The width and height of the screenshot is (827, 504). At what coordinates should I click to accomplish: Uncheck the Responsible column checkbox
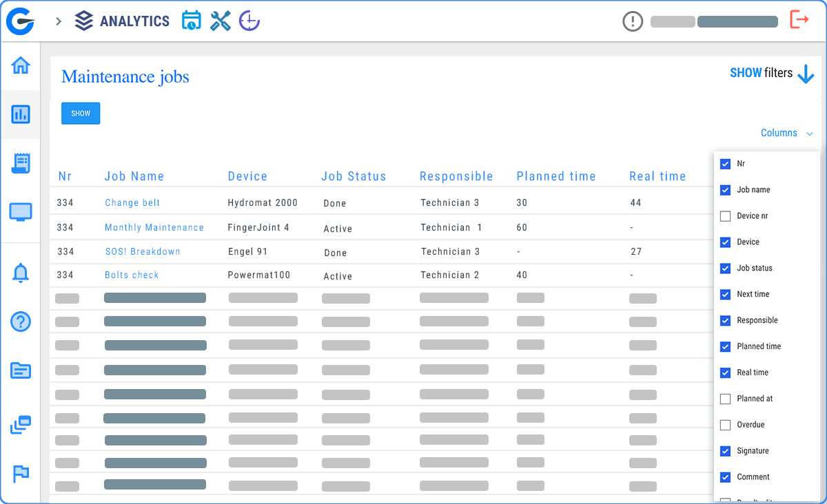tap(725, 321)
